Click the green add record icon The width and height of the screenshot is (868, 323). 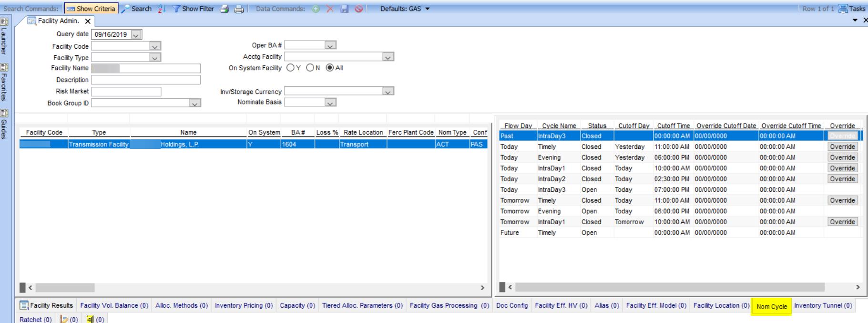click(316, 9)
